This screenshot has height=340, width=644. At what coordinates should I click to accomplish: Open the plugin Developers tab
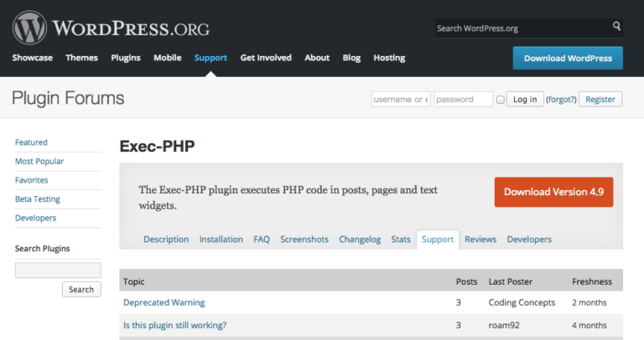pyautogui.click(x=529, y=240)
